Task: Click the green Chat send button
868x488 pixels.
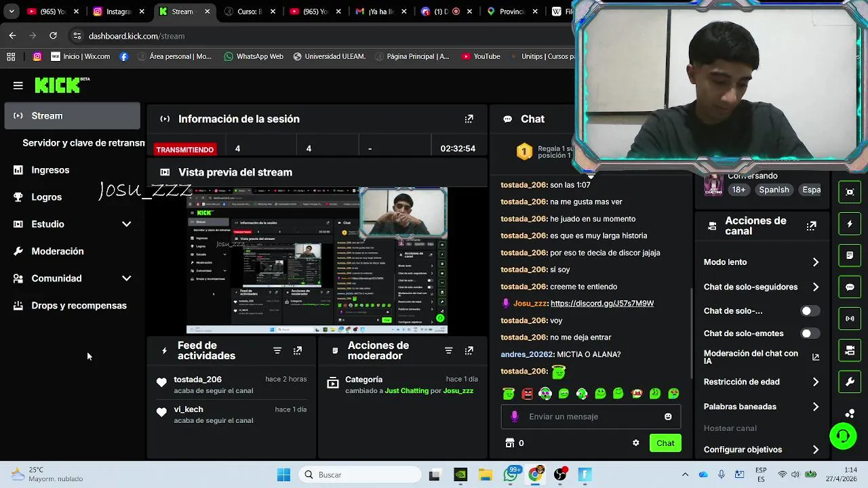Action: (665, 443)
